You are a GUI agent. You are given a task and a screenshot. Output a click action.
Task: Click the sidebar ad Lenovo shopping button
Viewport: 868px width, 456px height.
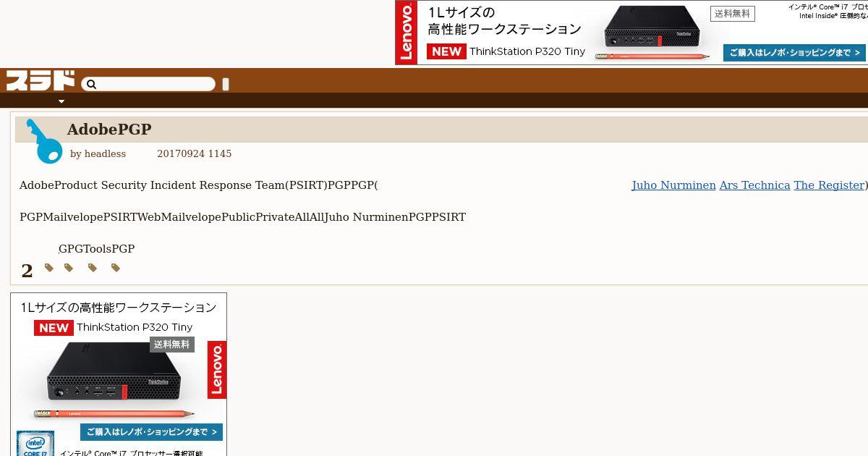151,432
